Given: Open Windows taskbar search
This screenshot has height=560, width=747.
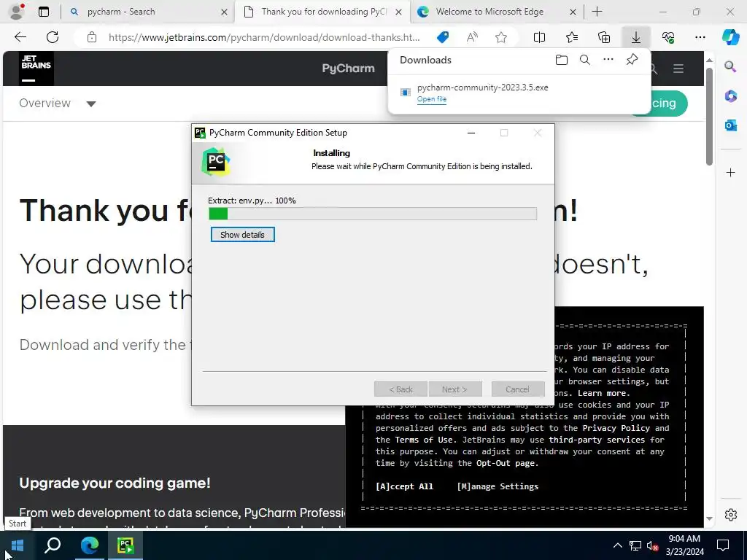Looking at the screenshot, I should pos(53,545).
